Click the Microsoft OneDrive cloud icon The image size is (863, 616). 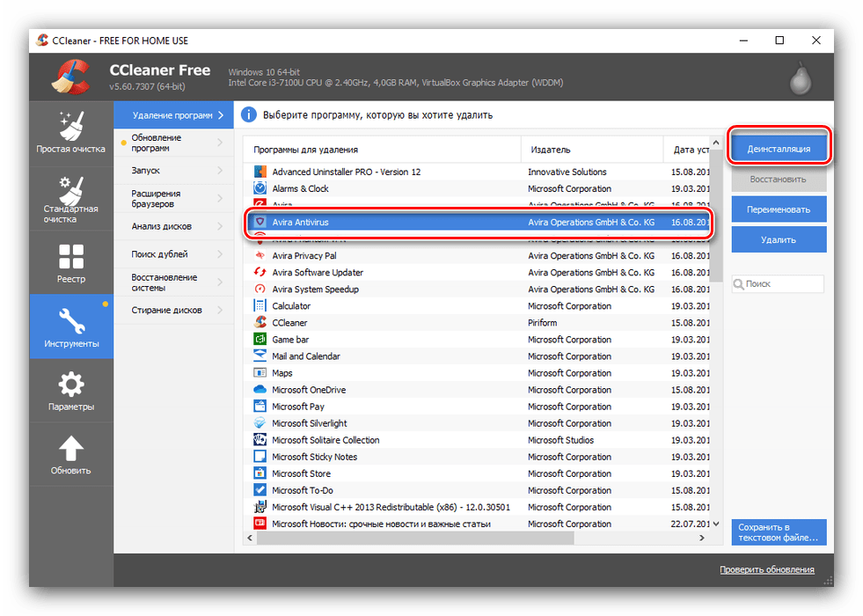(x=260, y=390)
